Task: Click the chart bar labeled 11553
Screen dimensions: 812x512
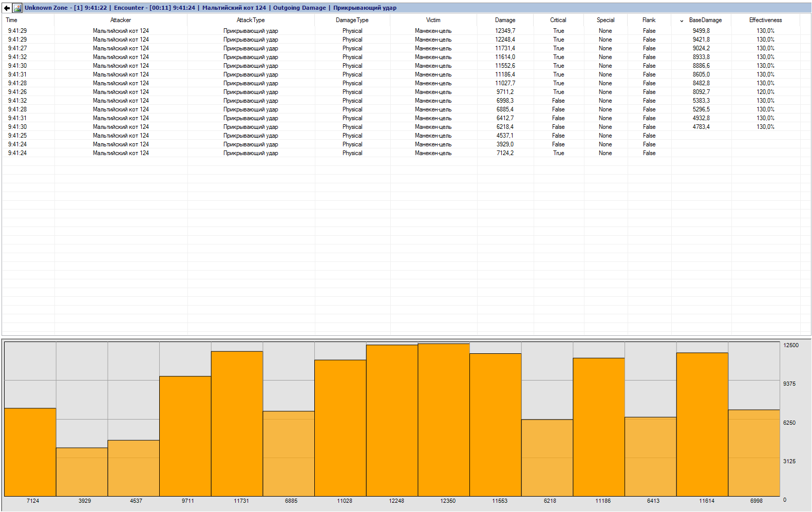Action: [x=496, y=425]
